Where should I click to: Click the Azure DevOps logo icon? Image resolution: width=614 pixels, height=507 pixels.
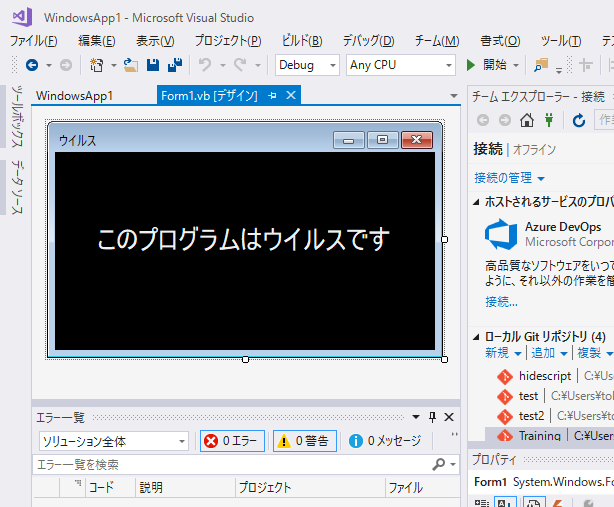[x=501, y=234]
